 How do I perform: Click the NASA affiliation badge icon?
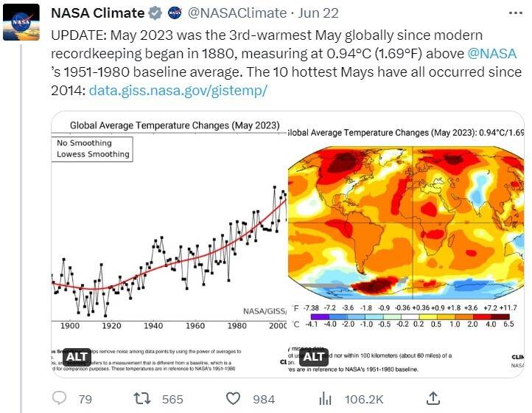pyautogui.click(x=175, y=14)
